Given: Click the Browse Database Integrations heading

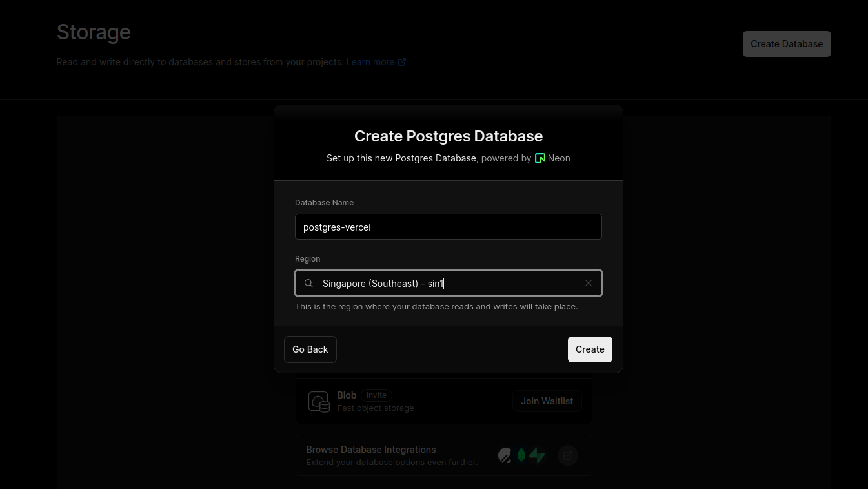Looking at the screenshot, I should pos(371,450).
